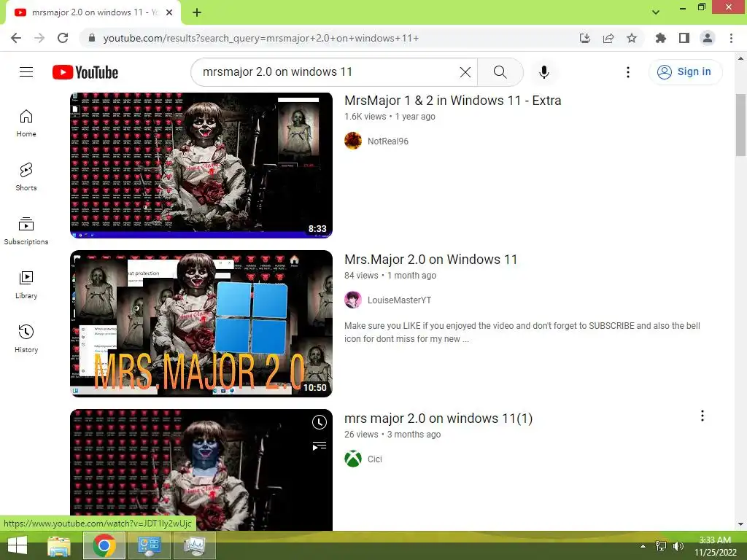Click the page vertical scrollbar thumb

(x=740, y=125)
